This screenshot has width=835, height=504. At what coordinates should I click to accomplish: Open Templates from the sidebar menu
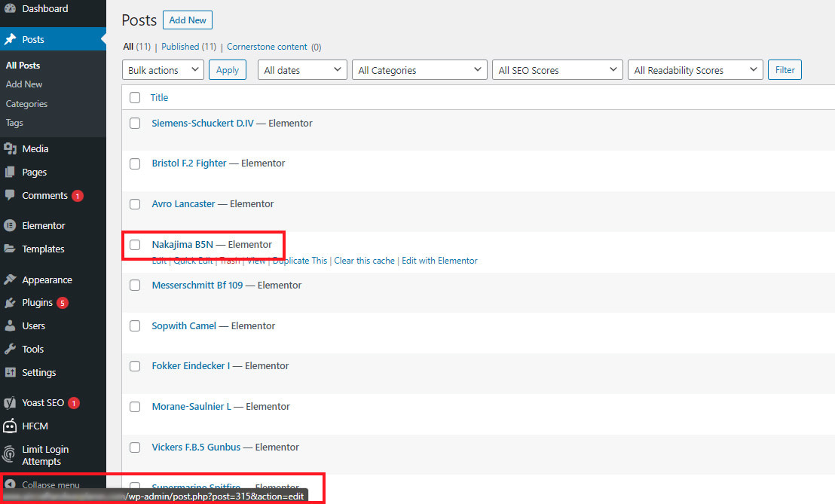point(41,249)
